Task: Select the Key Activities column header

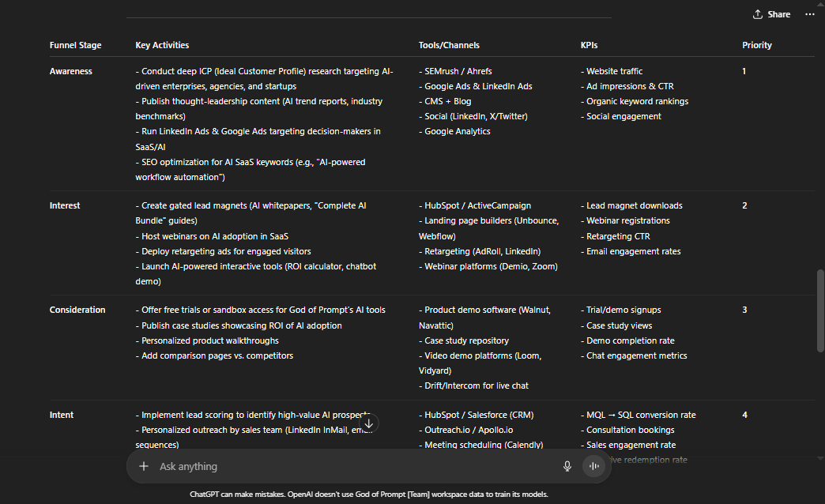Action: [162, 45]
